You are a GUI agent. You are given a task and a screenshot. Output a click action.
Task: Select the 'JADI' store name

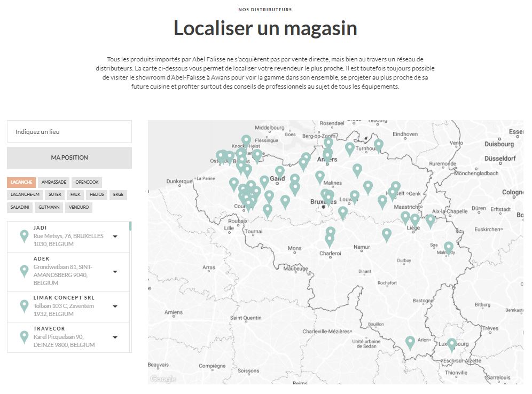pos(40,228)
